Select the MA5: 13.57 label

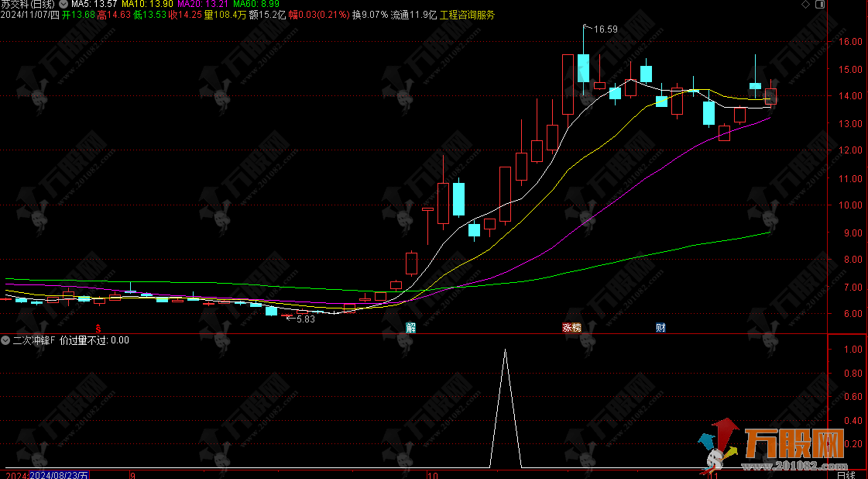(94, 5)
